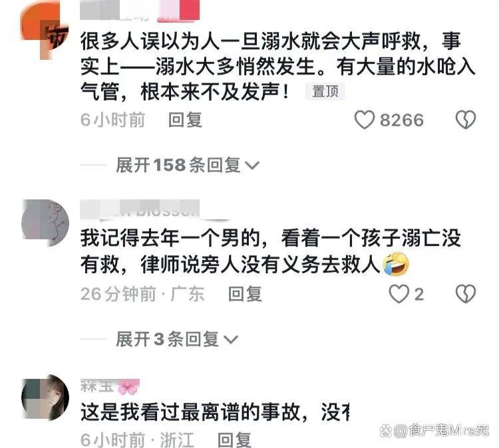The width and height of the screenshot is (499, 448).
Task: Tap the red badge beside first username
Action: pos(178,10)
